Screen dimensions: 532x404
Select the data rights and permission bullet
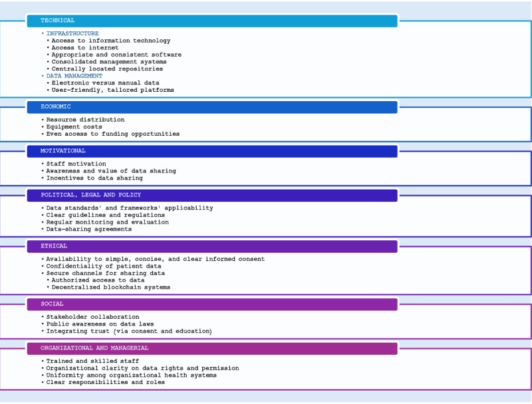[142, 368]
